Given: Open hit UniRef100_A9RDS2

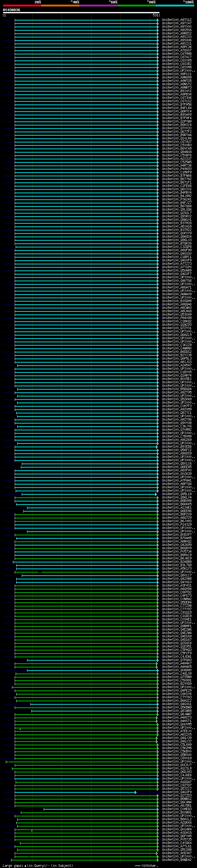Looking at the screenshot, I should coord(177,33).
